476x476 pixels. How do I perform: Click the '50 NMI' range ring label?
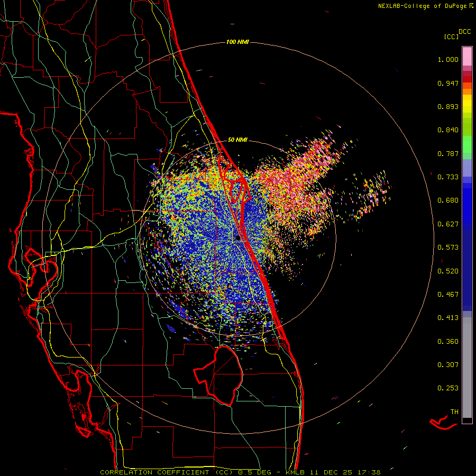pyautogui.click(x=237, y=140)
